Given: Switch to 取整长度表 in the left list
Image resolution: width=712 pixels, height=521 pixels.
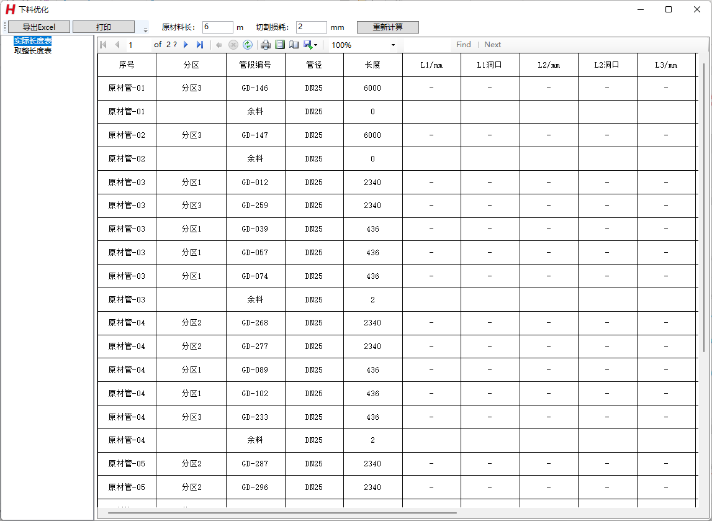Looking at the screenshot, I should pyautogui.click(x=33, y=50).
